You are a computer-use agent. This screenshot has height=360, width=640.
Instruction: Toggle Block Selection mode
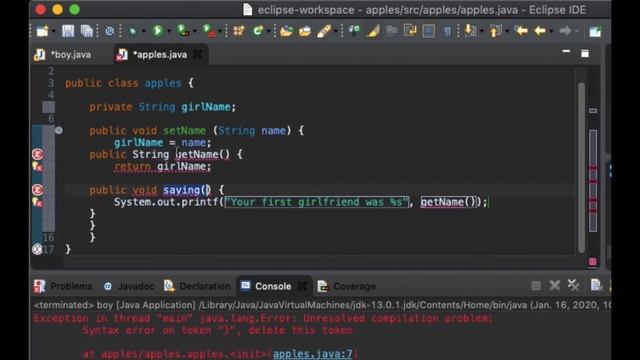[429, 31]
